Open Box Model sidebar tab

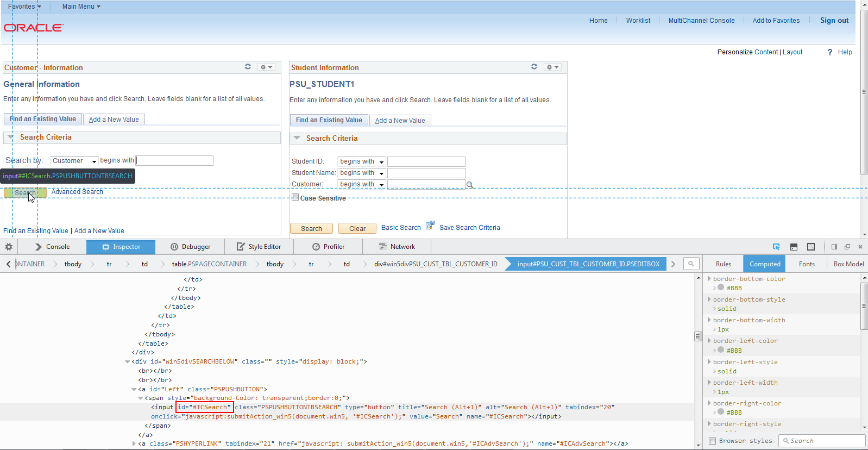848,264
